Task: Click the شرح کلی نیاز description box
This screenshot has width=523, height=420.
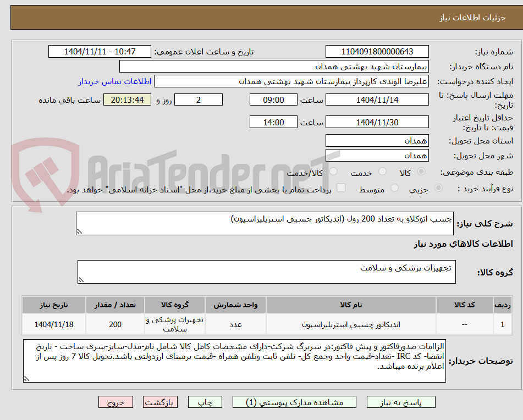Action: coord(265,223)
